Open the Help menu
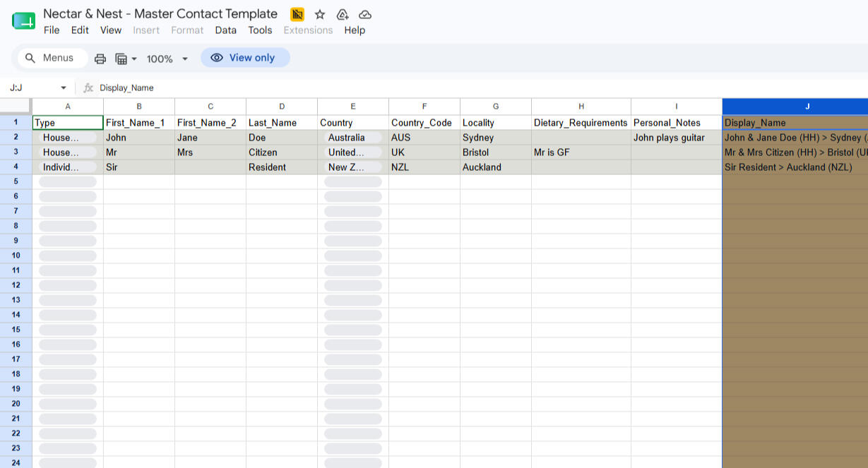This screenshot has height=468, width=868. click(x=355, y=30)
